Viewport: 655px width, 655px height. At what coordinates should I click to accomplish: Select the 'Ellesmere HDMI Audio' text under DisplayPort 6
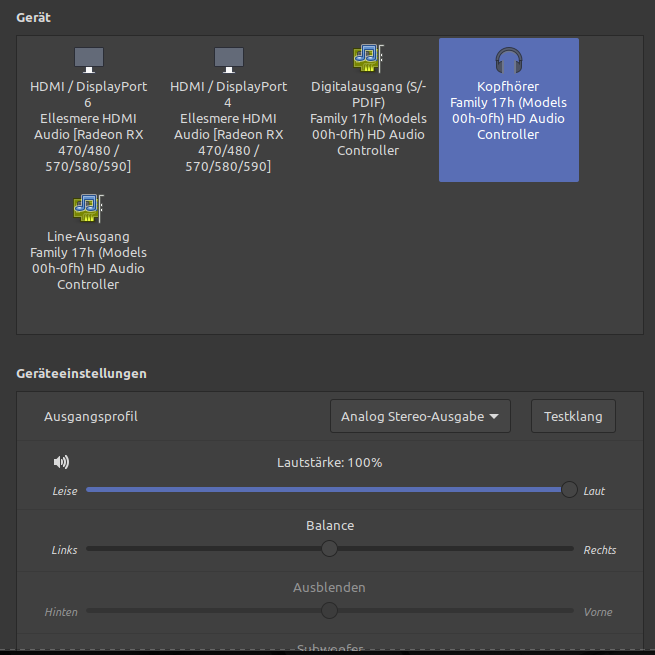[88, 126]
